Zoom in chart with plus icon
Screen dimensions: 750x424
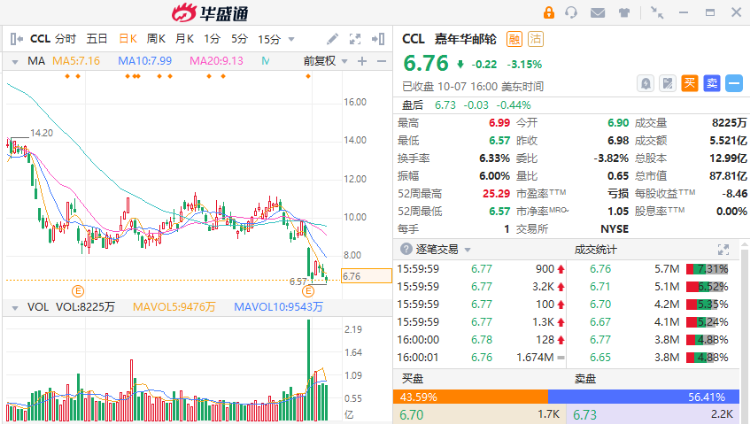point(362,61)
